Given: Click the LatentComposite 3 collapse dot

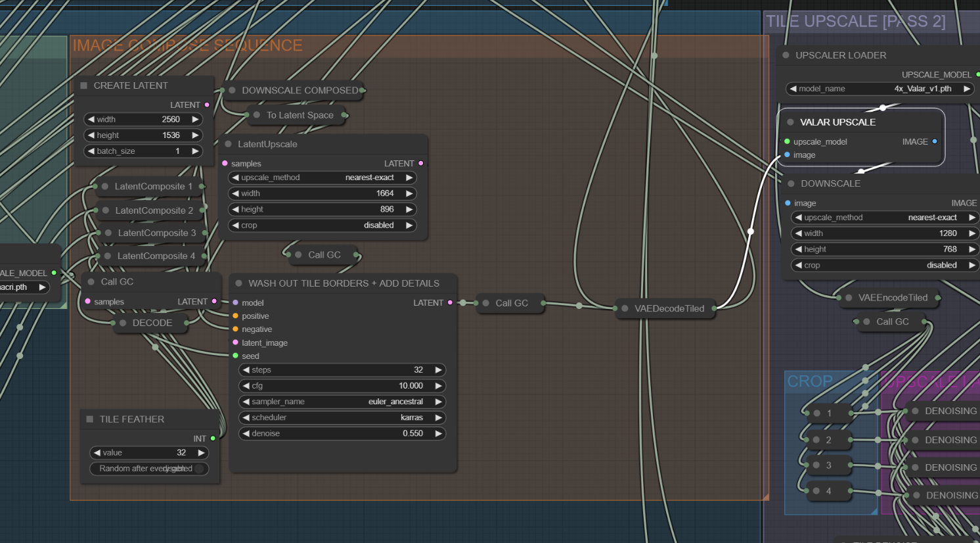Looking at the screenshot, I should tap(108, 233).
